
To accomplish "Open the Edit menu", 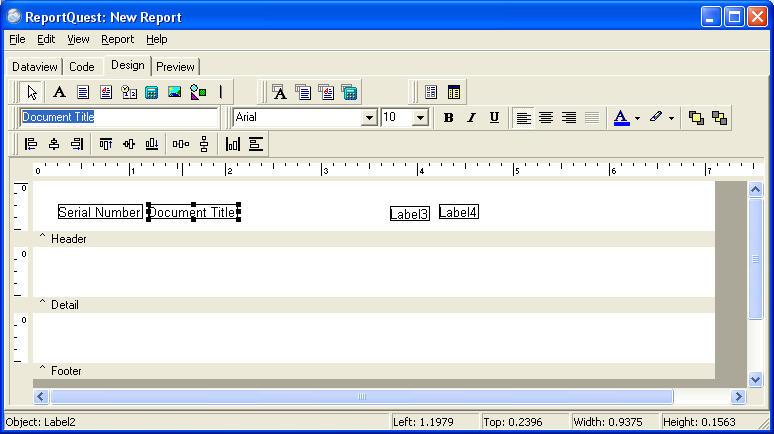I will [x=46, y=39].
